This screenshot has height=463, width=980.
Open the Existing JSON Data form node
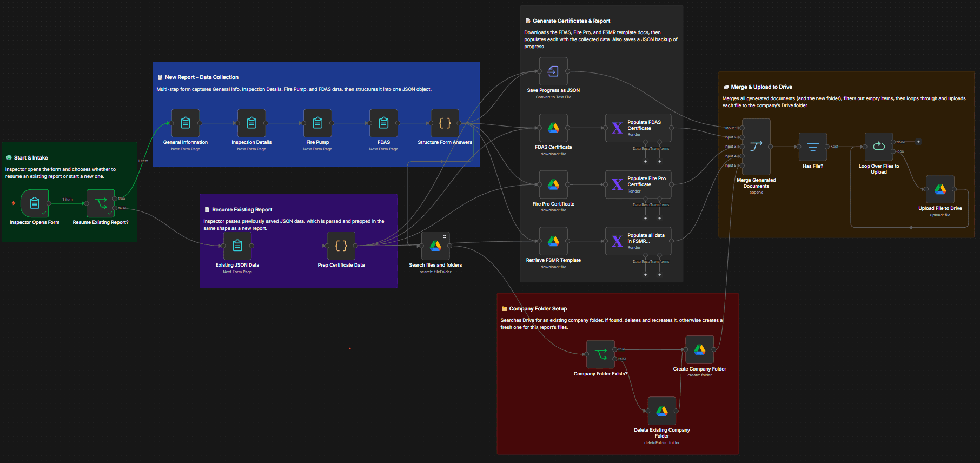[237, 246]
